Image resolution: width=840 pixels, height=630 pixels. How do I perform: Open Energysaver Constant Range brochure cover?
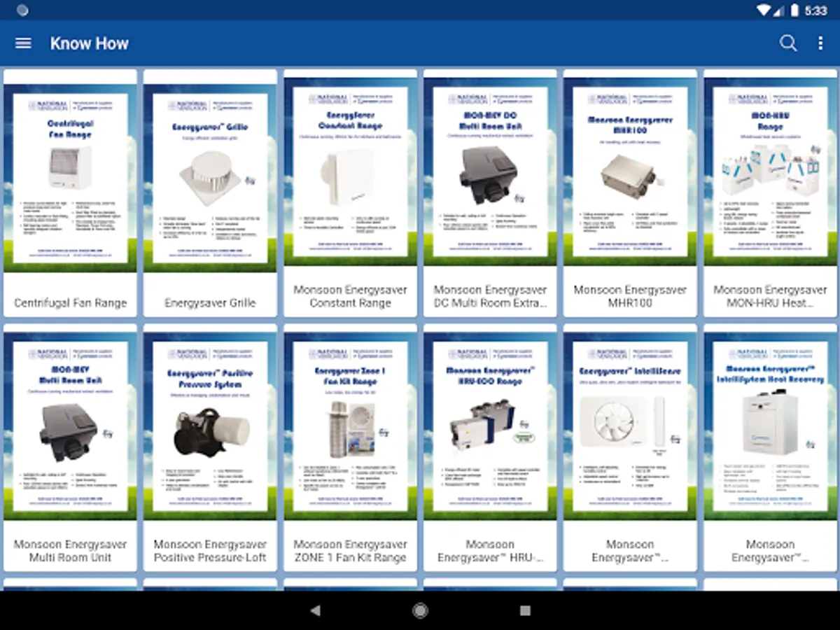tap(350, 171)
